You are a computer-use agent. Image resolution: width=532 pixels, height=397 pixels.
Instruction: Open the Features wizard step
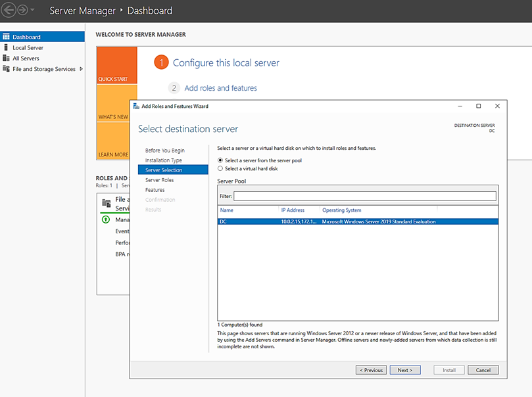coord(155,190)
